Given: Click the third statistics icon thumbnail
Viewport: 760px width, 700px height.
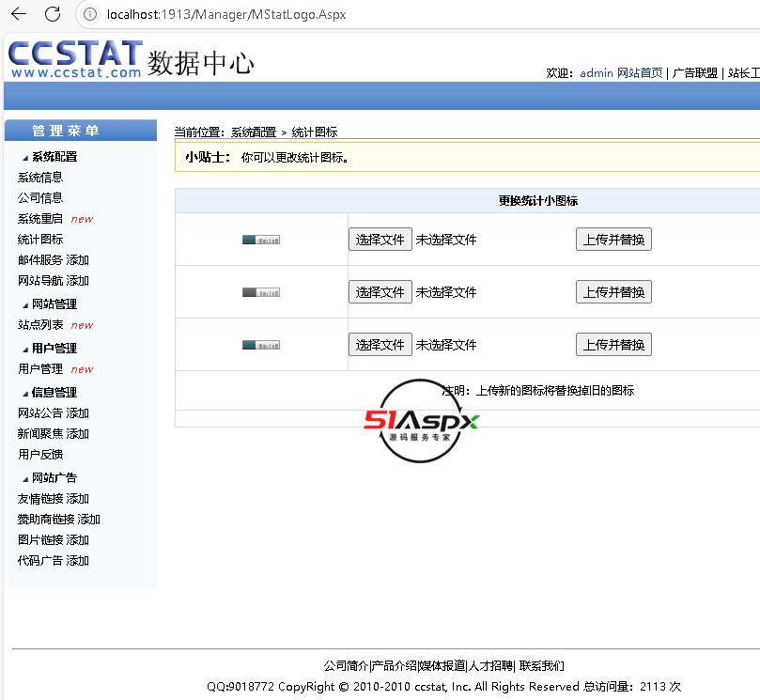Looking at the screenshot, I should pyautogui.click(x=261, y=346).
